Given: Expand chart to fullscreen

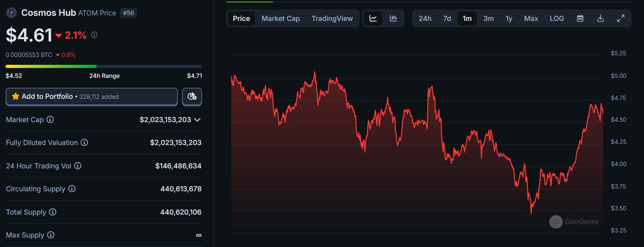Looking at the screenshot, I should (x=620, y=18).
